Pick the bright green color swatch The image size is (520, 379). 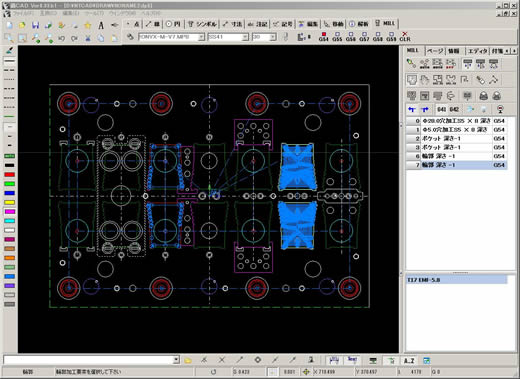coord(9,184)
